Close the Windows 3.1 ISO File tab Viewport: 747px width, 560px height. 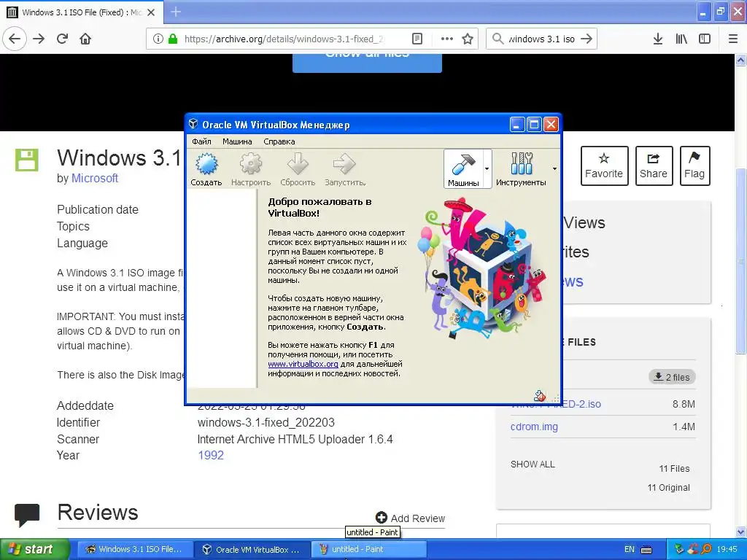pos(151,12)
